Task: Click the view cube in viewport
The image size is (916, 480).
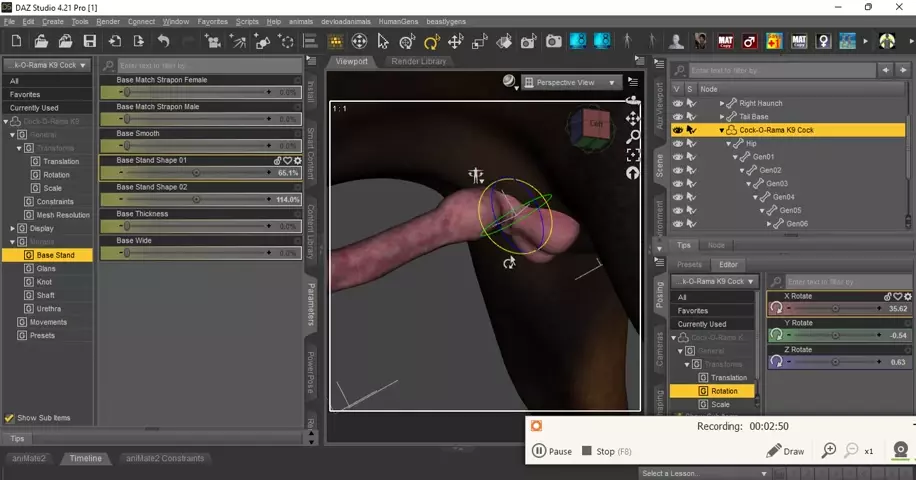Action: [588, 126]
